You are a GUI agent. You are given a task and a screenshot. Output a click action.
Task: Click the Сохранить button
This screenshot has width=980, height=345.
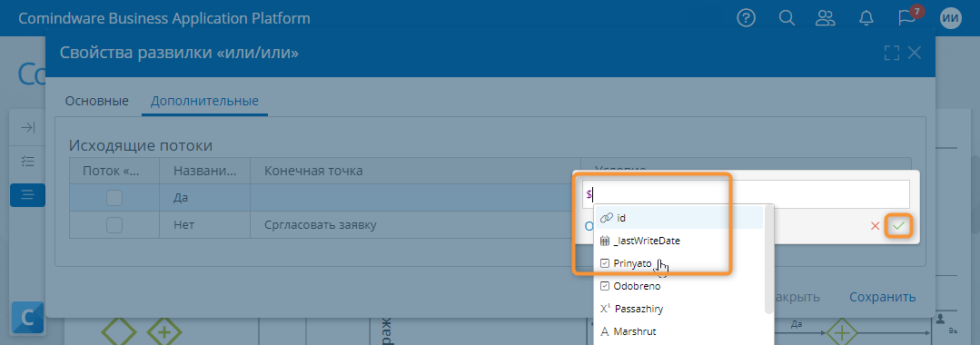pyautogui.click(x=883, y=297)
